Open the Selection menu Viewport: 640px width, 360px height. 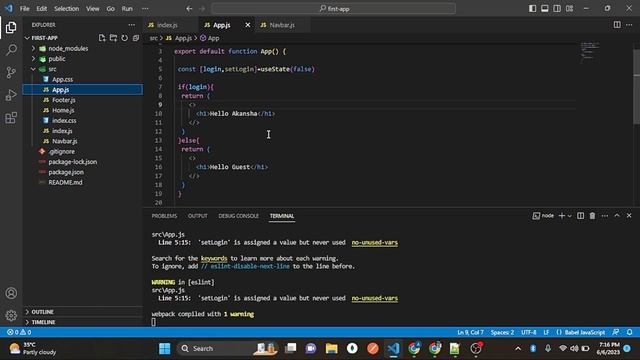[67, 9]
